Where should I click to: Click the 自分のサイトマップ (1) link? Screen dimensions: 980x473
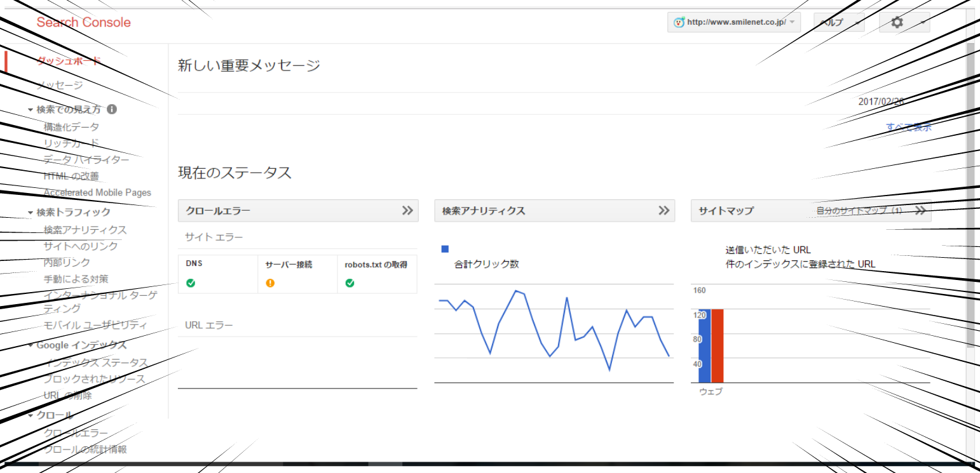coord(859,211)
